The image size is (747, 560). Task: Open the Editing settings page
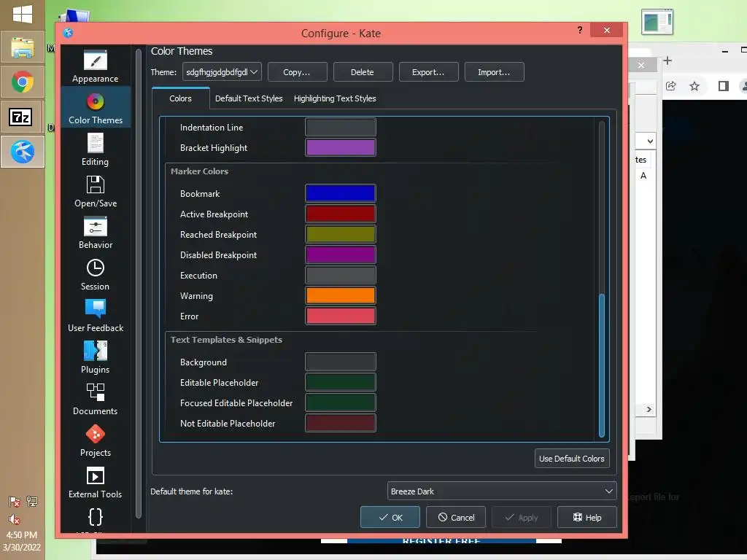[x=96, y=149]
